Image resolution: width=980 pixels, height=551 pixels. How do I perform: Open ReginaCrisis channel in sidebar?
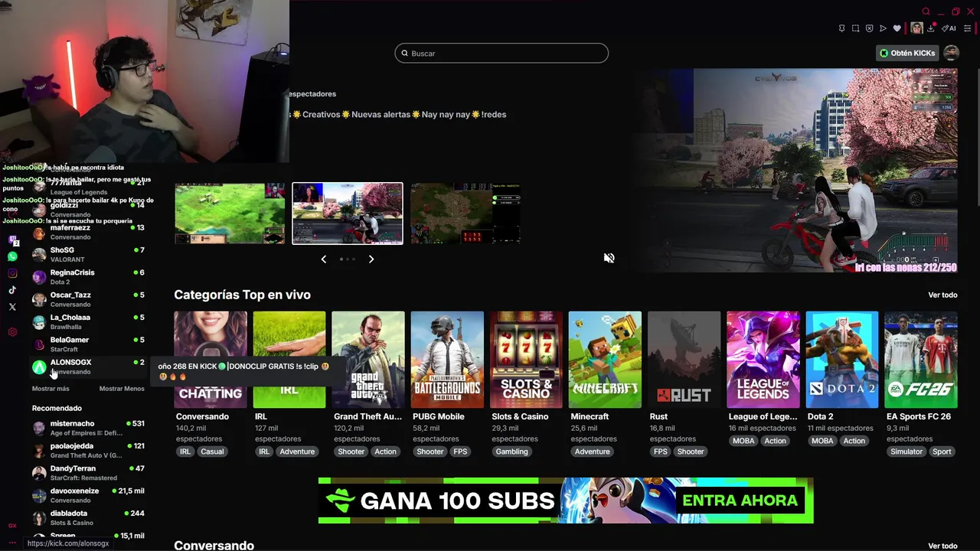88,277
